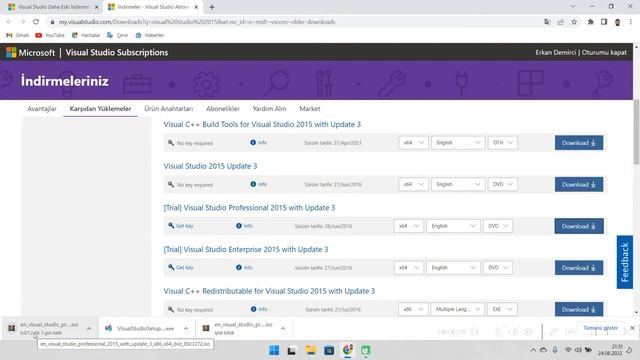Close the downloads bar
The image size is (640, 360).
tap(632, 328)
